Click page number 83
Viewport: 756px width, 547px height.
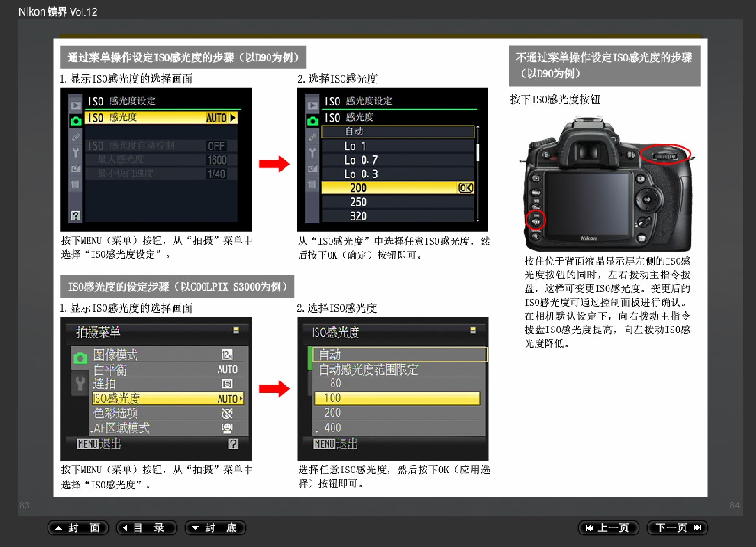click(x=25, y=505)
